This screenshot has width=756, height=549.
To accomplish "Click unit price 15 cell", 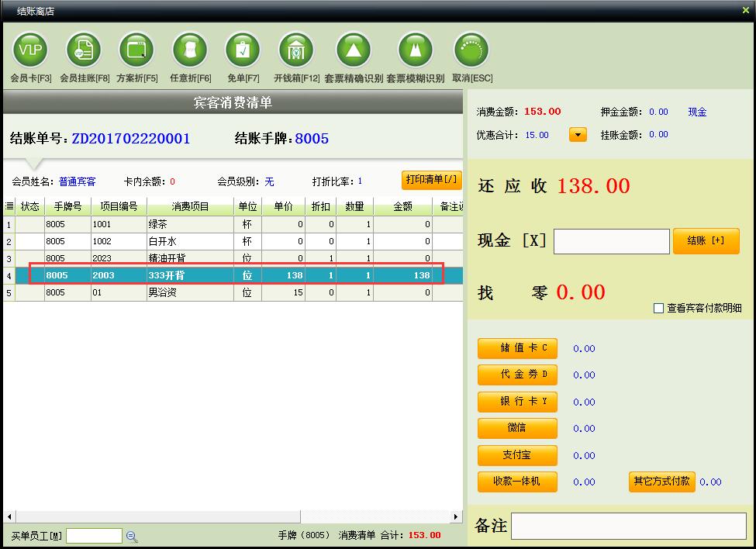I will pos(284,292).
